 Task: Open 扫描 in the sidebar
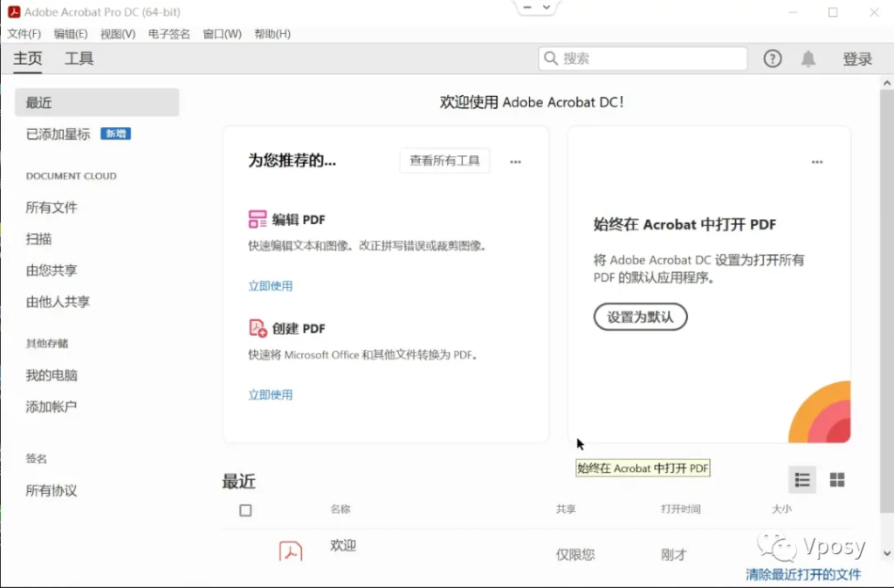38,239
